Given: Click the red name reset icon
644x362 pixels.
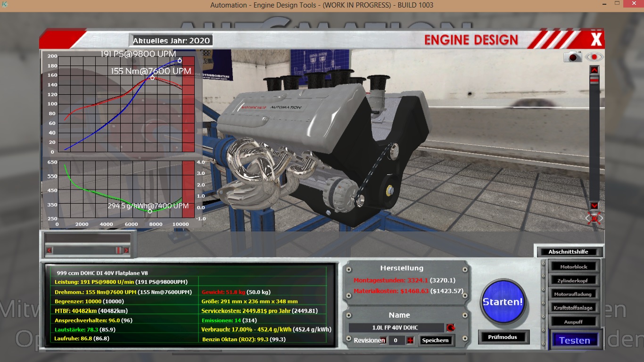Looking at the screenshot, I should coord(450,328).
